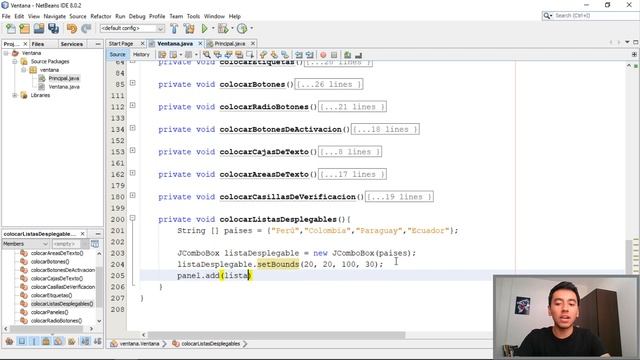The image size is (640, 360).
Task: Toggle Show Static Members filter in Navigator
Action: 34,341
